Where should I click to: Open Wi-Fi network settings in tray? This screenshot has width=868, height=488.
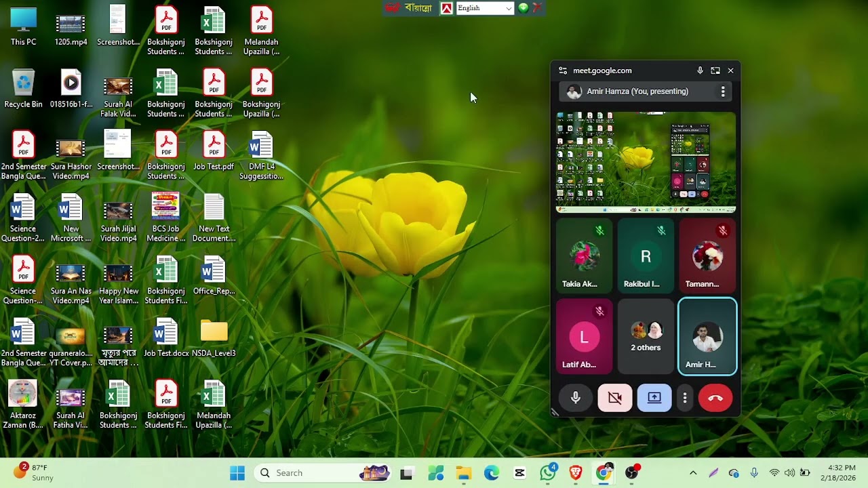click(x=774, y=473)
